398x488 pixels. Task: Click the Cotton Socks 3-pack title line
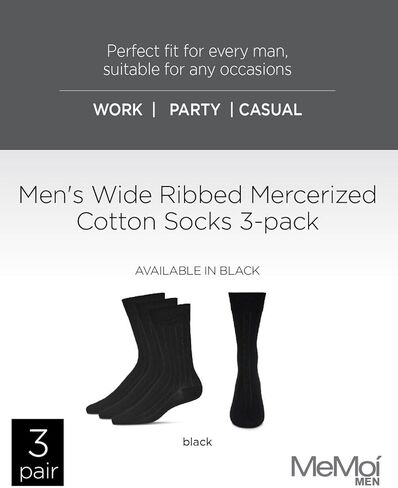(x=197, y=221)
